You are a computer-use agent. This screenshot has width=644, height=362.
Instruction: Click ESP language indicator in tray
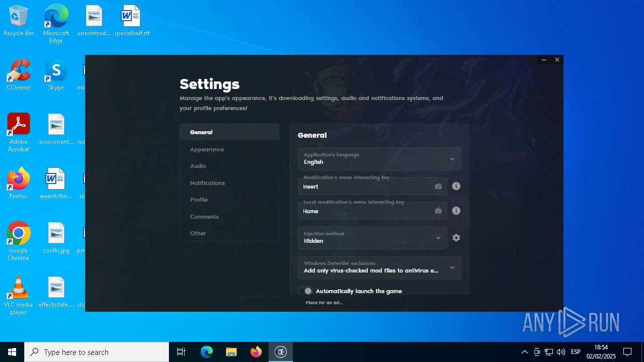(576, 352)
